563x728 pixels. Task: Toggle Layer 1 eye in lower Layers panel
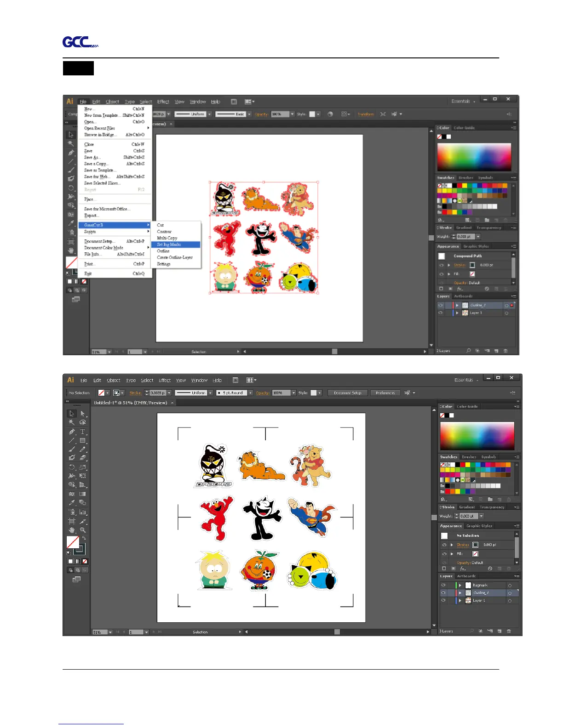click(443, 600)
